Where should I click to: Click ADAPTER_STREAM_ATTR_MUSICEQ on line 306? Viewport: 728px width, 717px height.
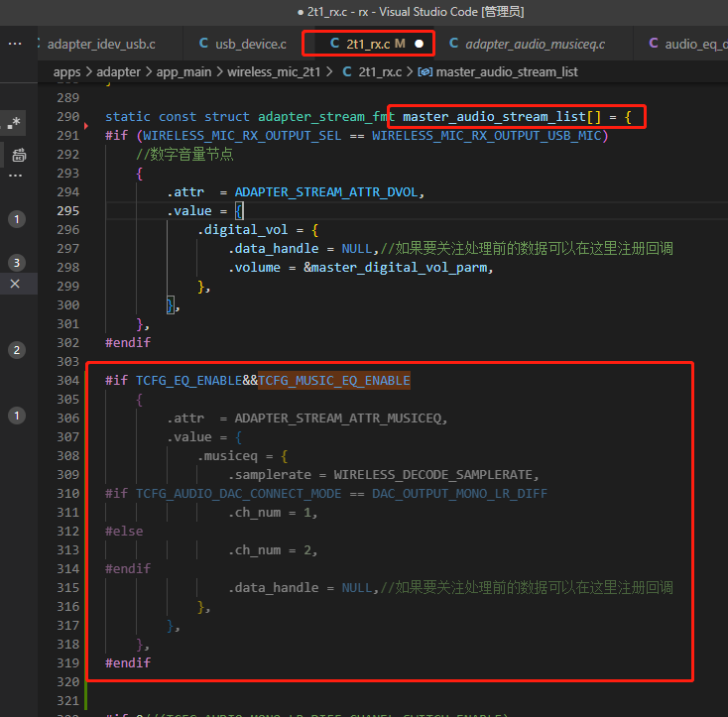(x=337, y=418)
